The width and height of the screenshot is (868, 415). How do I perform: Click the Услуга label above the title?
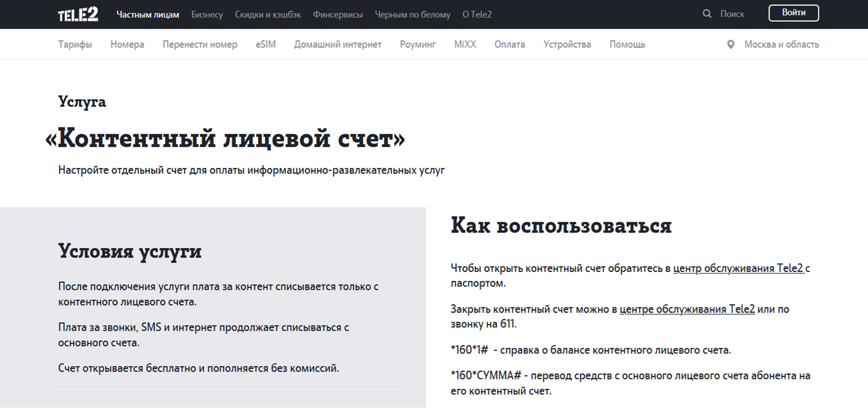[x=82, y=102]
